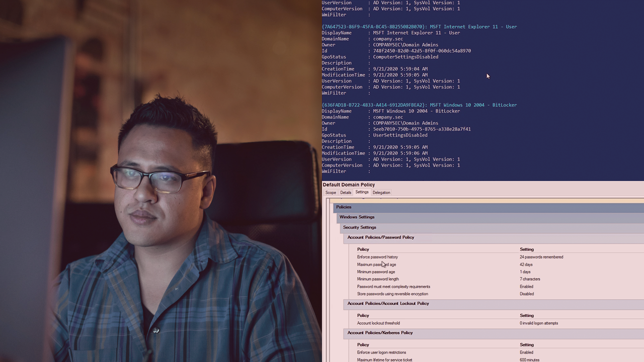Select the Maximum password age policy
This screenshot has height=362, width=644.
376,264
